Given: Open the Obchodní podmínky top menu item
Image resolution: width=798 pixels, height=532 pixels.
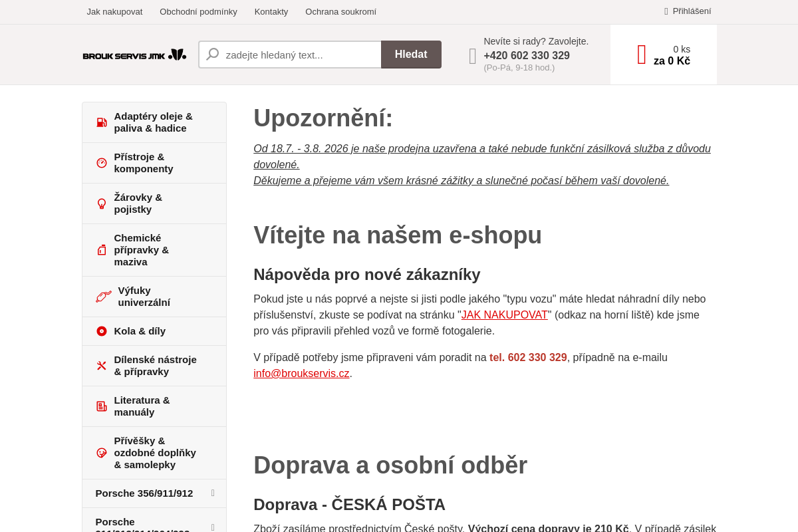Looking at the screenshot, I should [x=198, y=11].
